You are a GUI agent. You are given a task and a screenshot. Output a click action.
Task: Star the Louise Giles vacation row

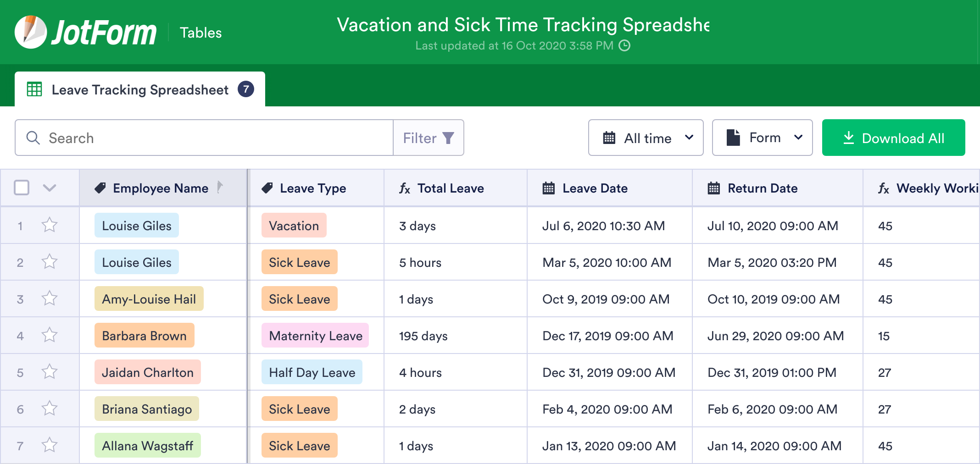[x=49, y=225]
